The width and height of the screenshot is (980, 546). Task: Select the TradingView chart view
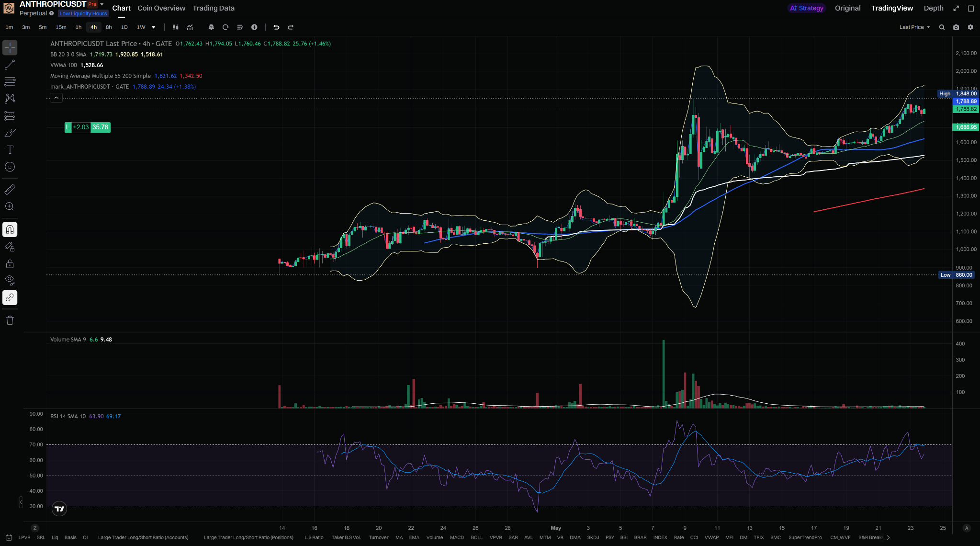[892, 8]
